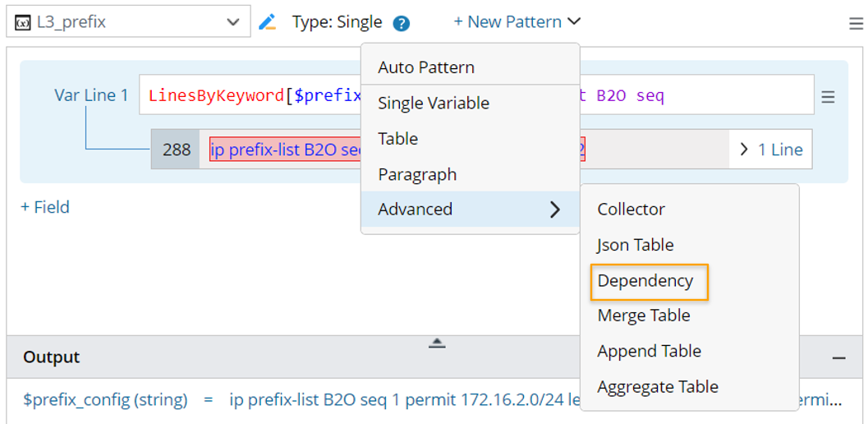Click the + Field link

point(45,207)
